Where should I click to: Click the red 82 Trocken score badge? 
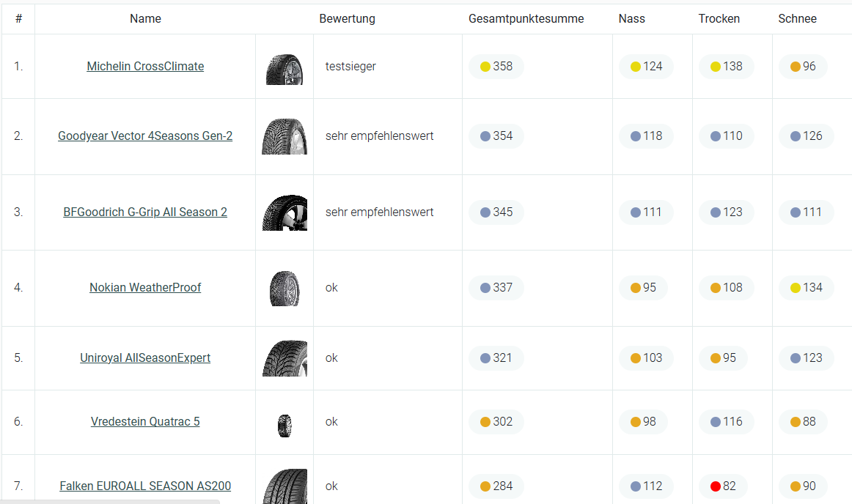(x=723, y=486)
